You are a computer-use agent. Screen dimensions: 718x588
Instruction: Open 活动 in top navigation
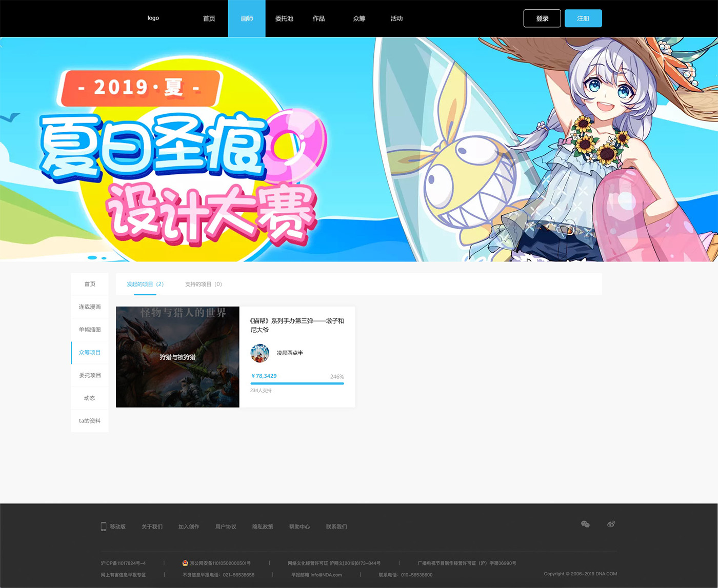click(396, 18)
